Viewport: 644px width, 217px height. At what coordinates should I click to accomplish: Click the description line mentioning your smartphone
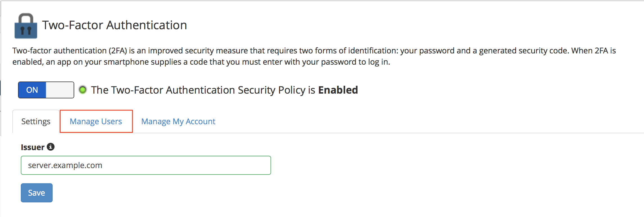pyautogui.click(x=201, y=62)
